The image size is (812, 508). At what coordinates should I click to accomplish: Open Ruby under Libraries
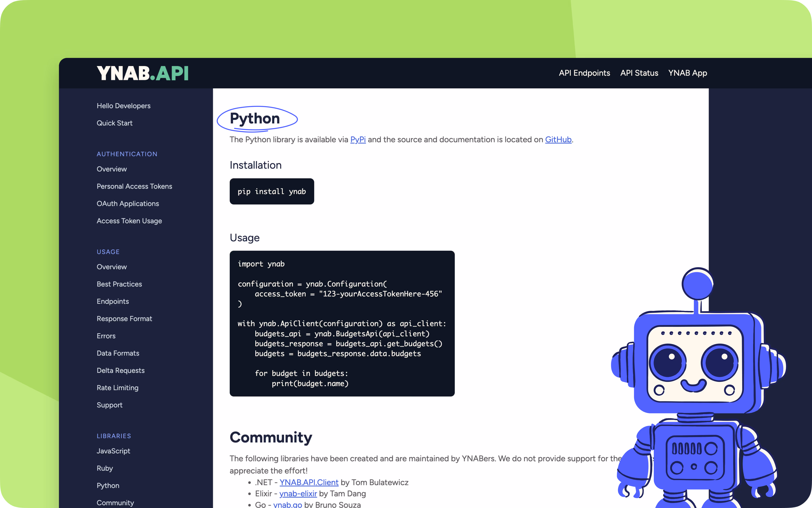(x=105, y=468)
